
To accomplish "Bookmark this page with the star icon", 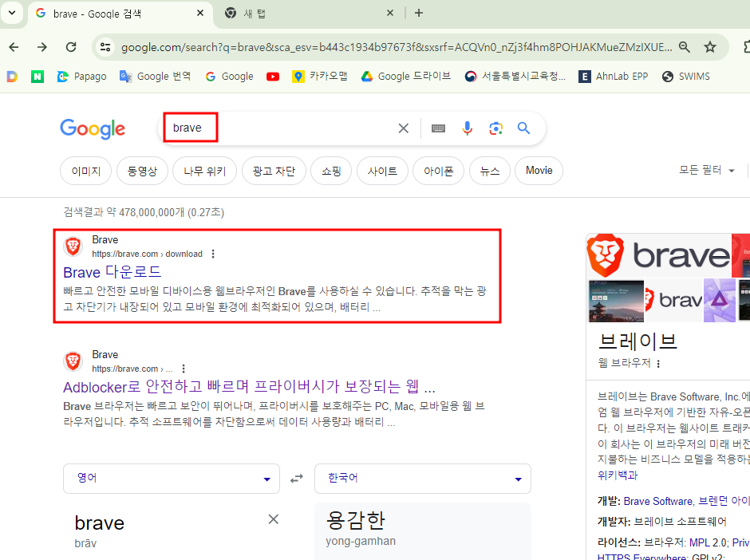I will point(710,46).
